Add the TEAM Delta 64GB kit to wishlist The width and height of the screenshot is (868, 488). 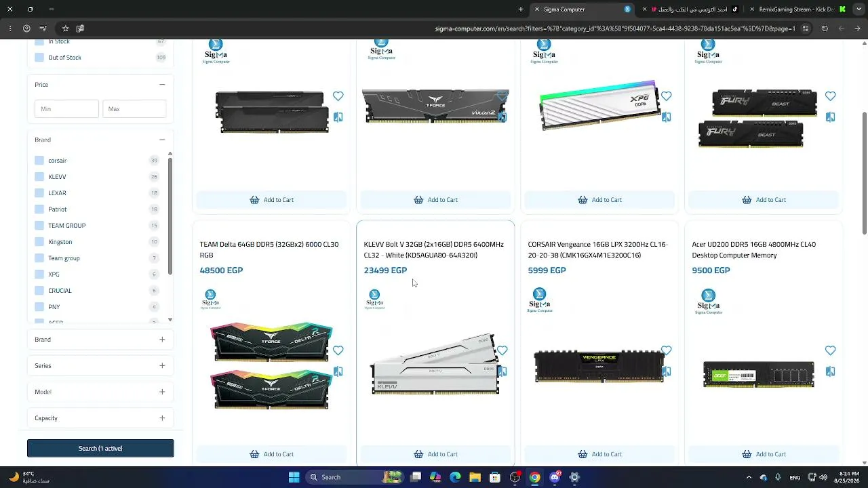pos(338,350)
